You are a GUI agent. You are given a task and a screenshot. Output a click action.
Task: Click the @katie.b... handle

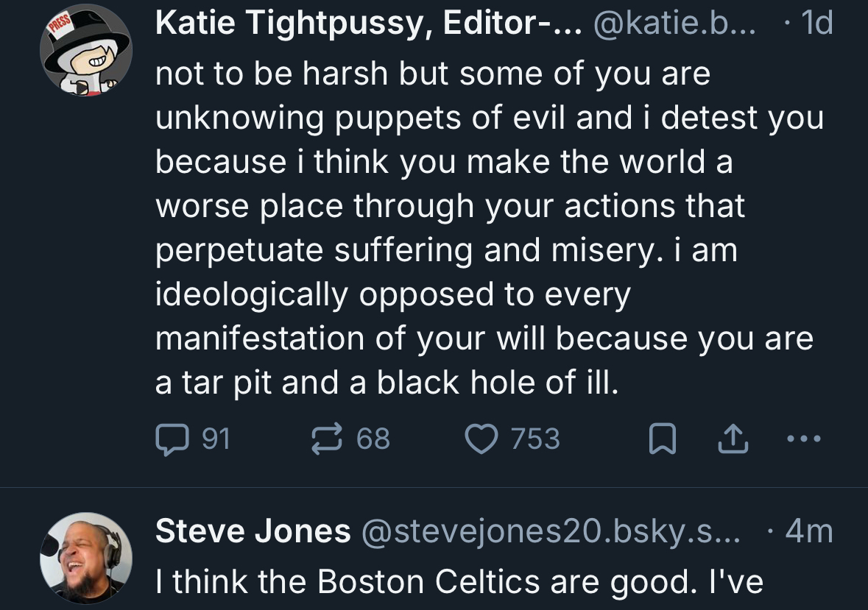(x=675, y=24)
